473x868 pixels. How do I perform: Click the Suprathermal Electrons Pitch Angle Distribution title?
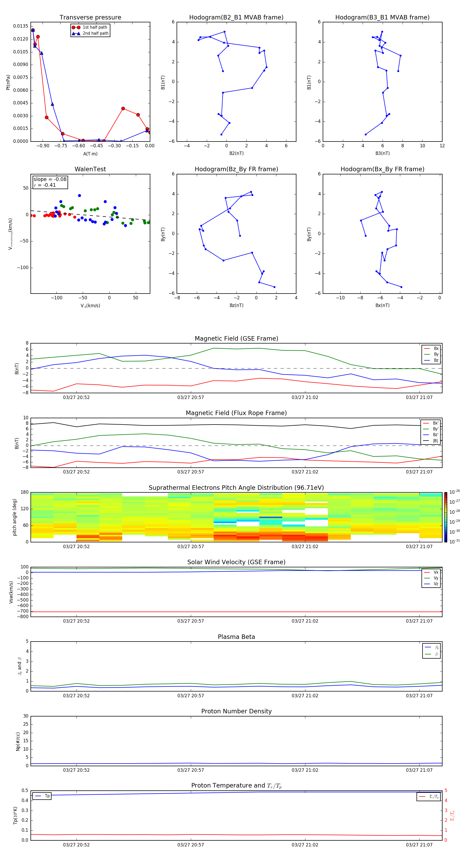236,488
